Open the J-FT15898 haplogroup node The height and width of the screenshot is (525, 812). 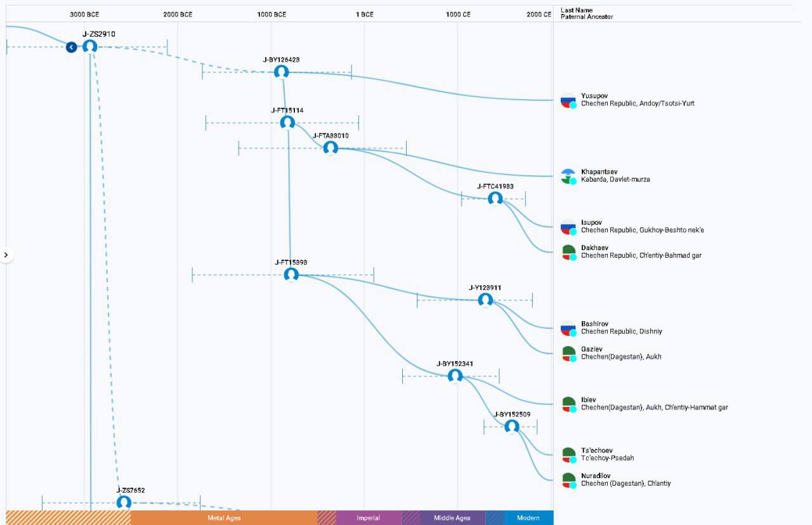[x=291, y=274]
